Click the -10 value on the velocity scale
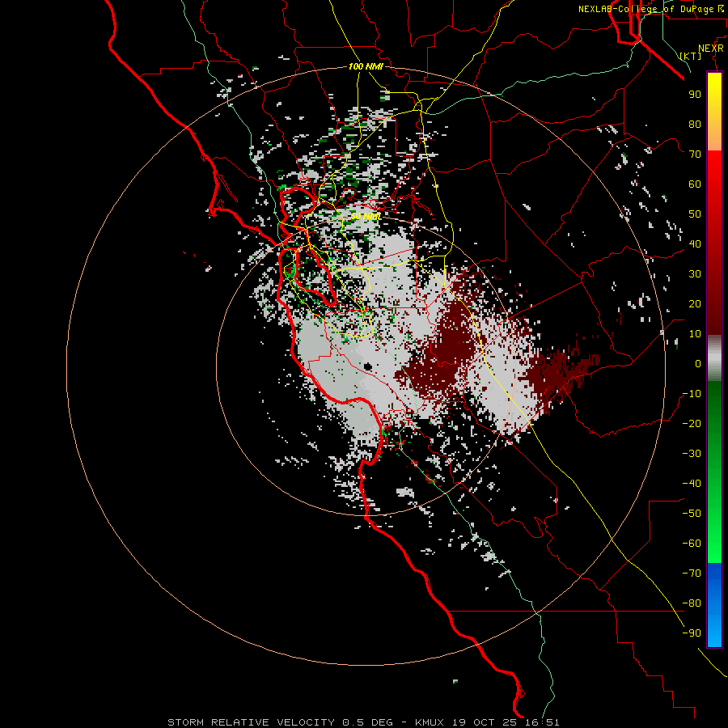This screenshot has height=728, width=728. click(x=692, y=394)
